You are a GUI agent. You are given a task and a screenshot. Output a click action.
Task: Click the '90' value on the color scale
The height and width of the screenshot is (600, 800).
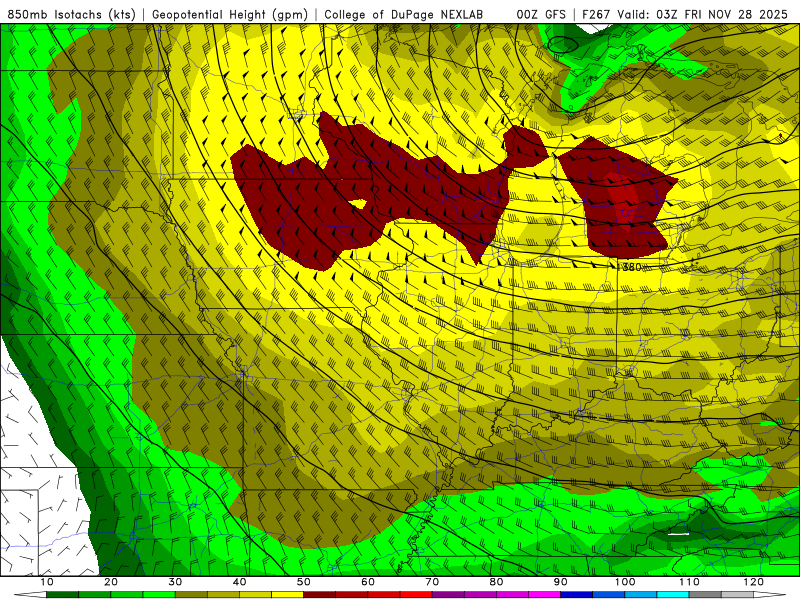[561, 582]
